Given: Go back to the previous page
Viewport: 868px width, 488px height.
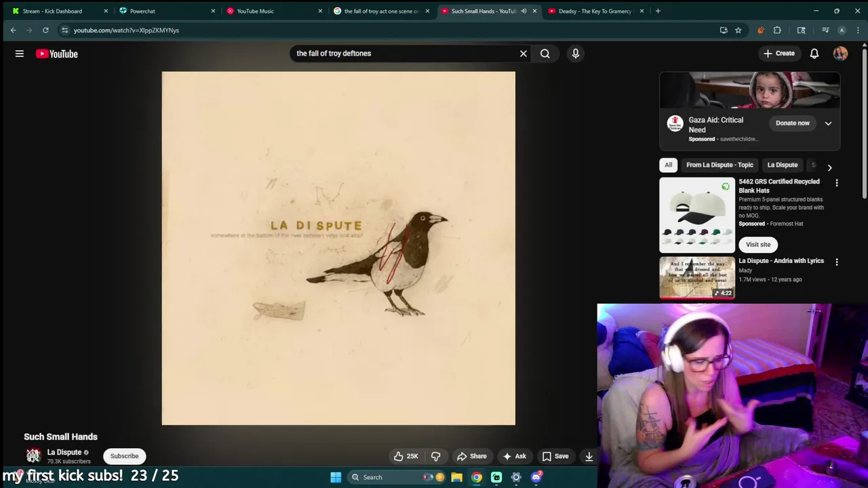Looking at the screenshot, I should click(x=13, y=30).
